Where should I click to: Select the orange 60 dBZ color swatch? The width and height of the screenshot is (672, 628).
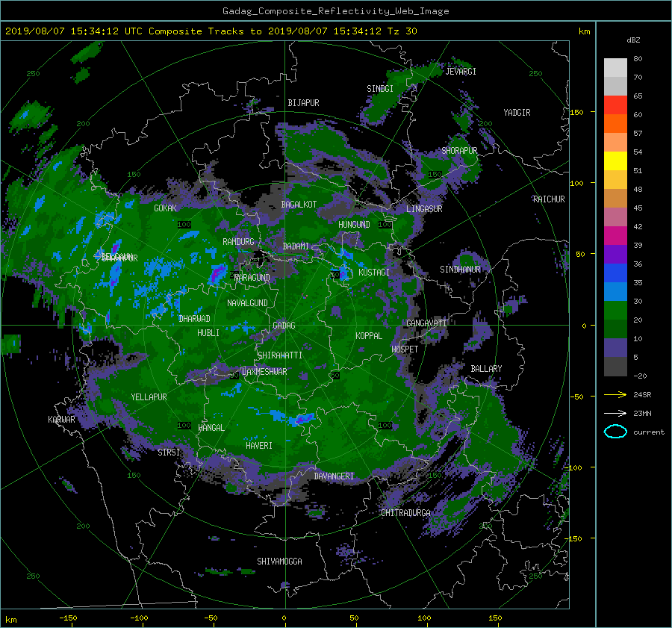[615, 123]
